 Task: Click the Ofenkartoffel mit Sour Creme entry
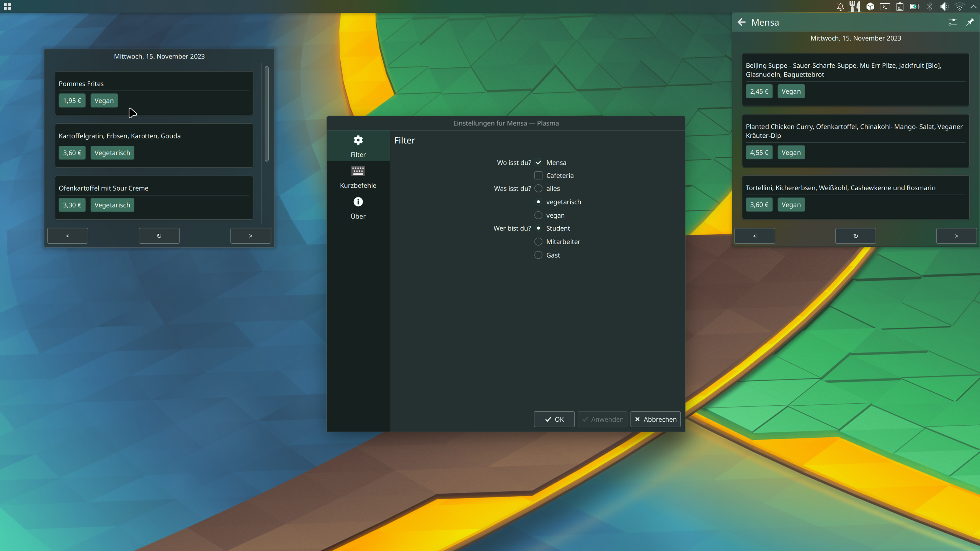tap(154, 197)
